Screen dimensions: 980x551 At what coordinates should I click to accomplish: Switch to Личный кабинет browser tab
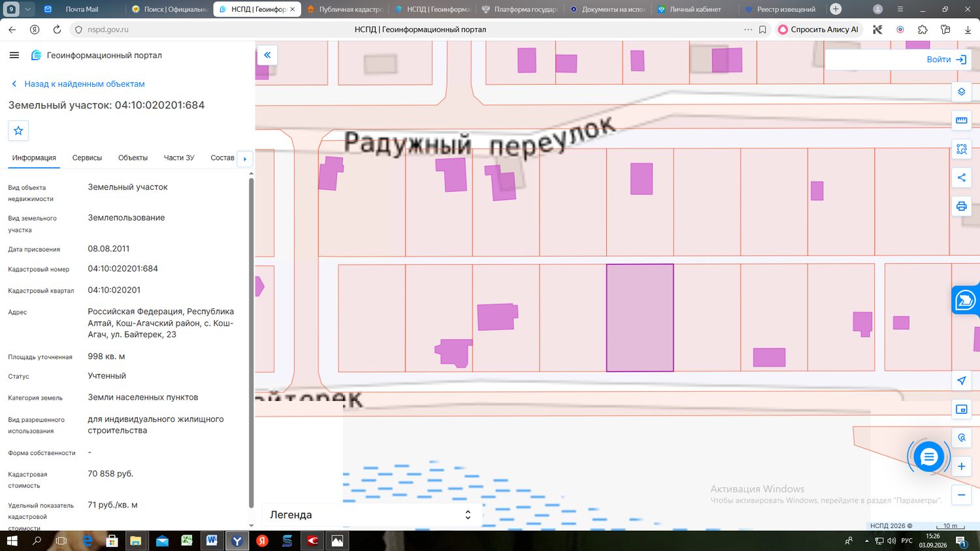tap(695, 9)
